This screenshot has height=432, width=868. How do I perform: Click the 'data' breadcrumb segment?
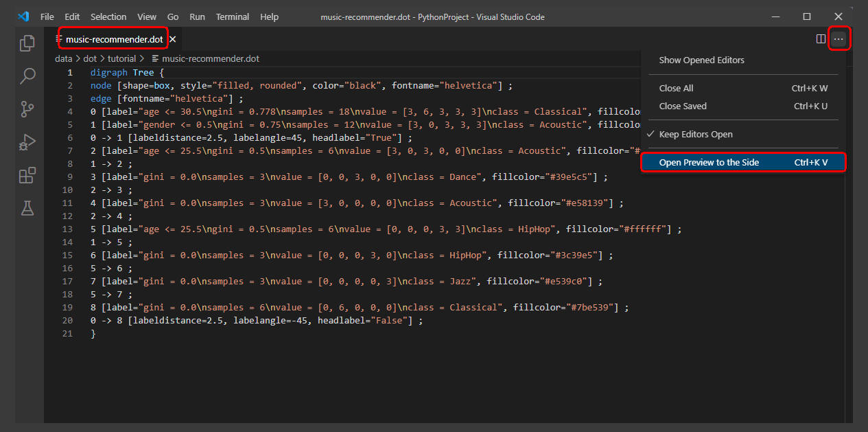pyautogui.click(x=64, y=59)
